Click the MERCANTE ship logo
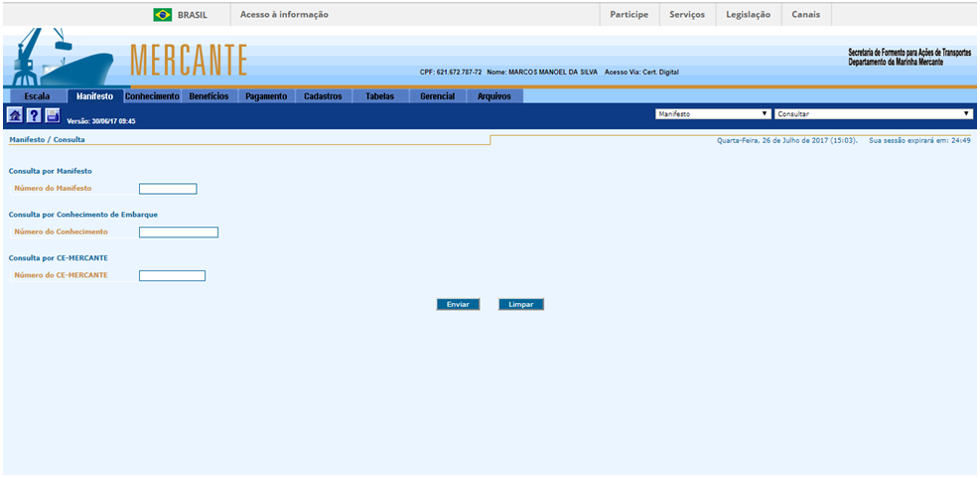 62,57
